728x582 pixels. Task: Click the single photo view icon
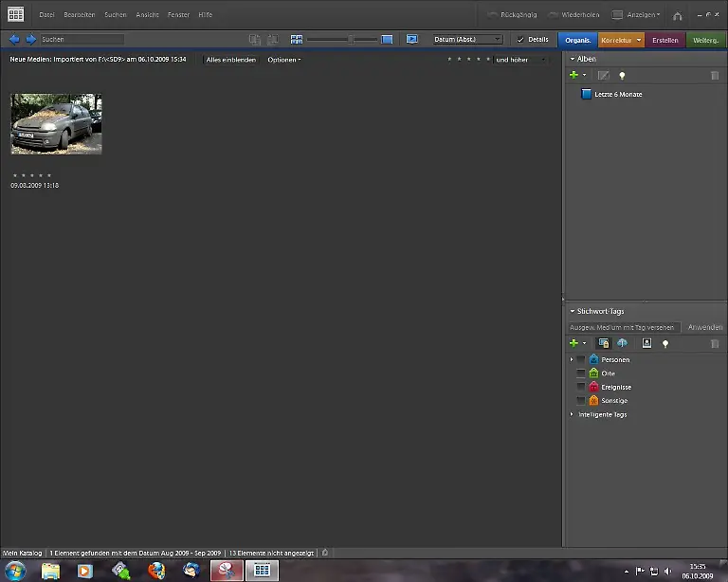click(387, 40)
